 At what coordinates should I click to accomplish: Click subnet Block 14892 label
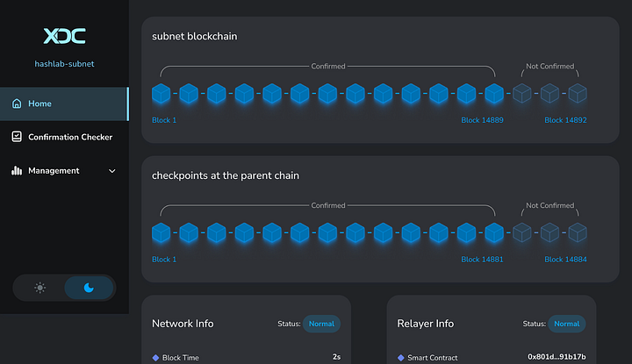point(565,120)
